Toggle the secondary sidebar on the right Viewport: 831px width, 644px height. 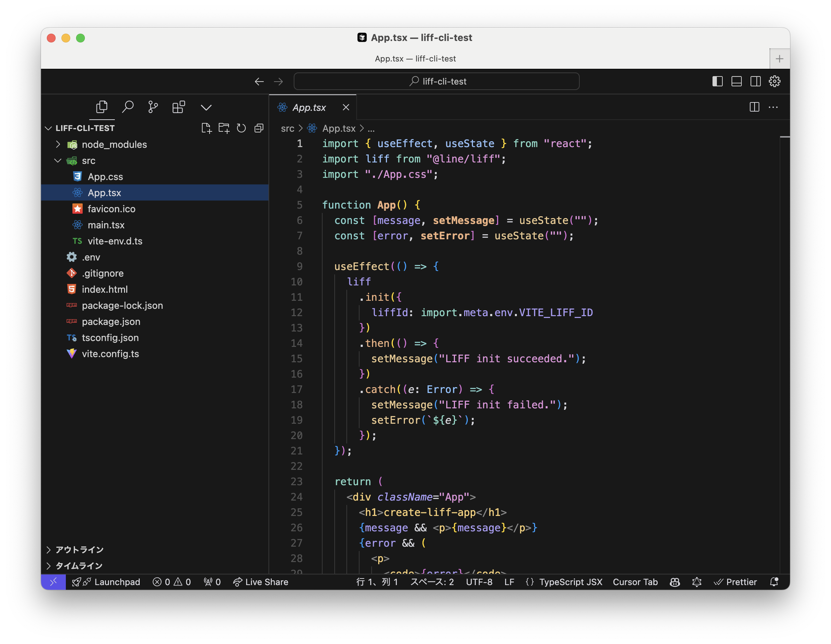pos(755,81)
